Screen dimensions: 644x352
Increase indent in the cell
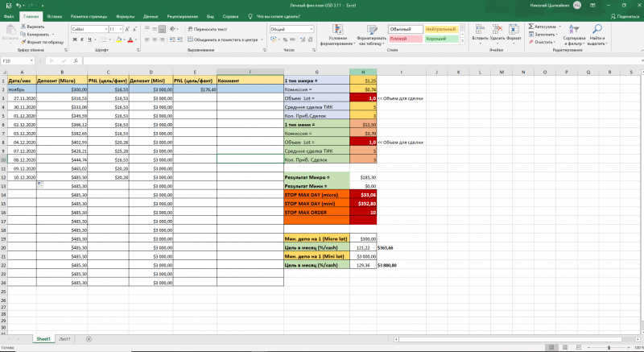180,39
